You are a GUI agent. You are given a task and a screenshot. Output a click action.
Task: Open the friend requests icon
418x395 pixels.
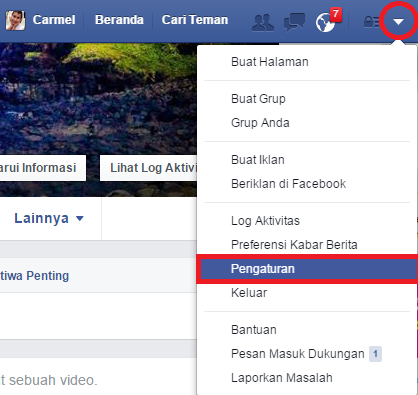coord(263,23)
